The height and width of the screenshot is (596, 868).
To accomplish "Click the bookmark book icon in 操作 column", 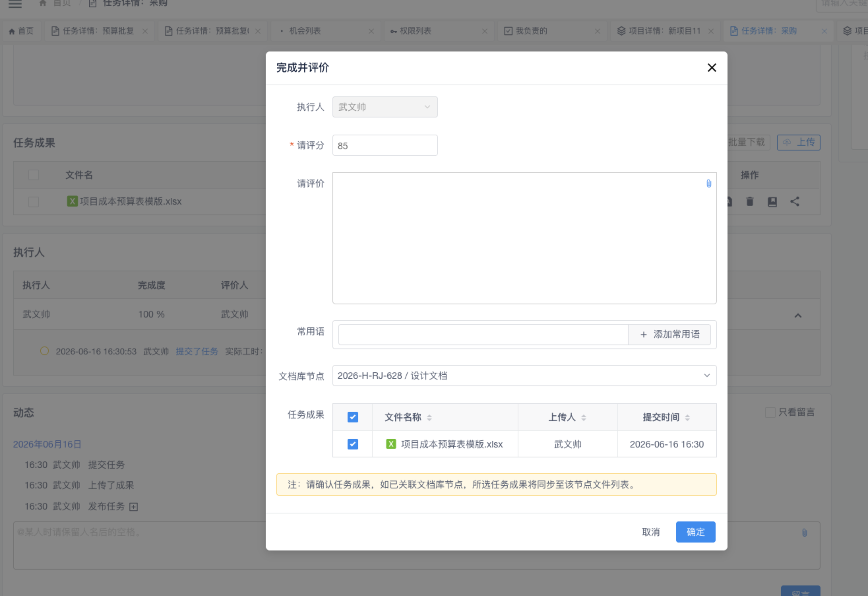I will point(772,201).
